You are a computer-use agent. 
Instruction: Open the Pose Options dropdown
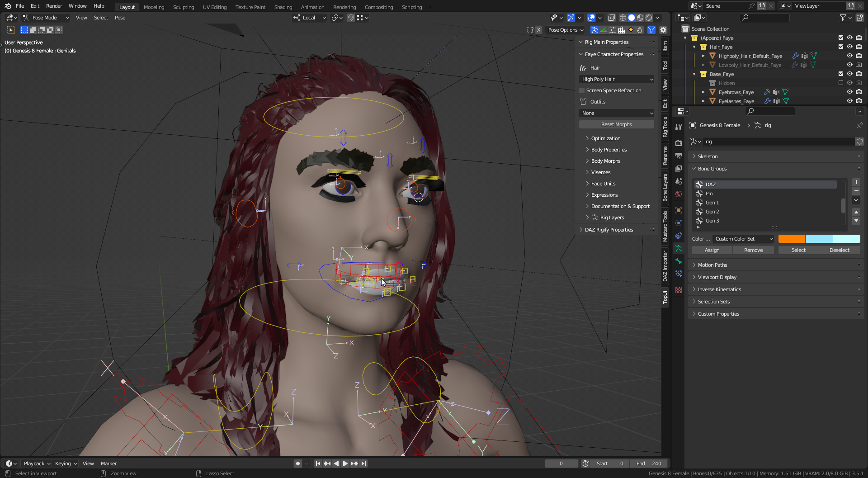(566, 30)
